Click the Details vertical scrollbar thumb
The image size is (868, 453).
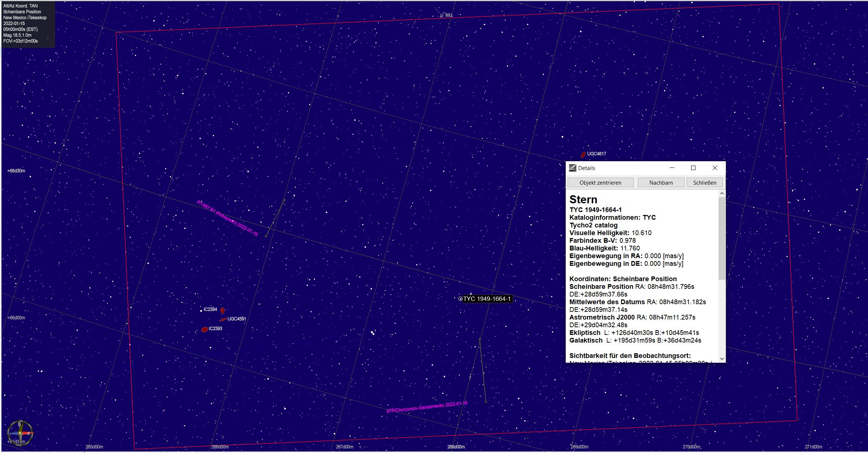[x=722, y=238]
